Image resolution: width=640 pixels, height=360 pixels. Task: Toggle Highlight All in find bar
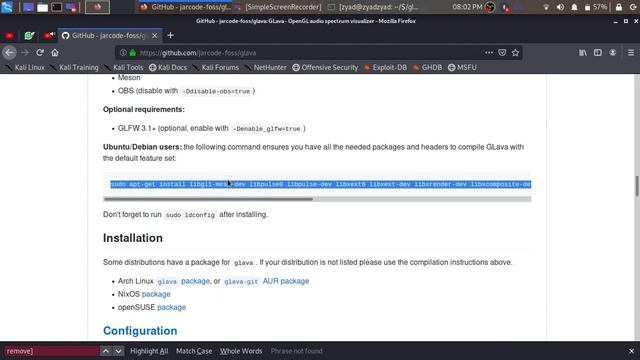pos(149,351)
